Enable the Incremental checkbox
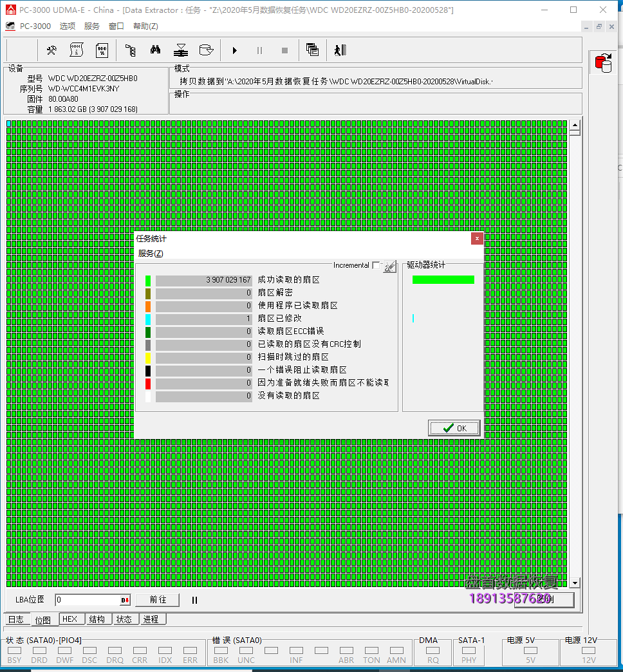623x672 pixels. pyautogui.click(x=377, y=264)
